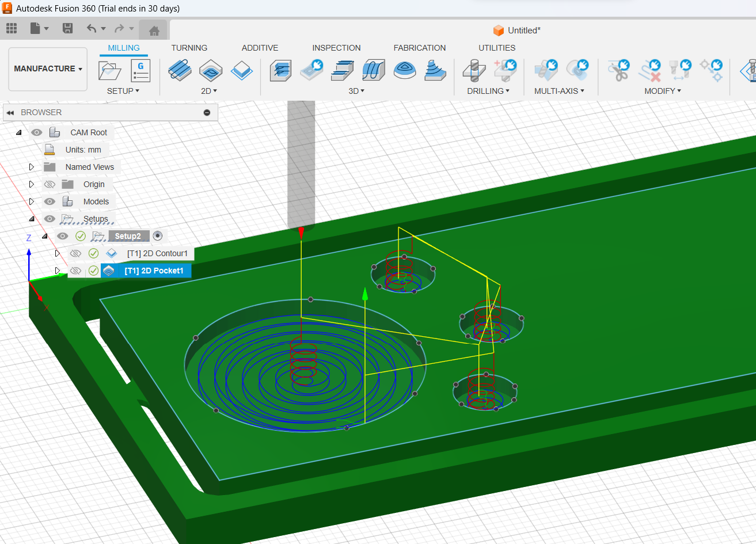Select the Drill tool icon

pos(474,70)
